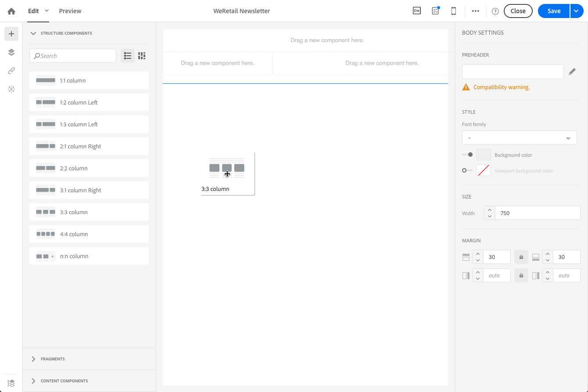Open the layers navigation icon
This screenshot has height=392, width=588.
(11, 52)
